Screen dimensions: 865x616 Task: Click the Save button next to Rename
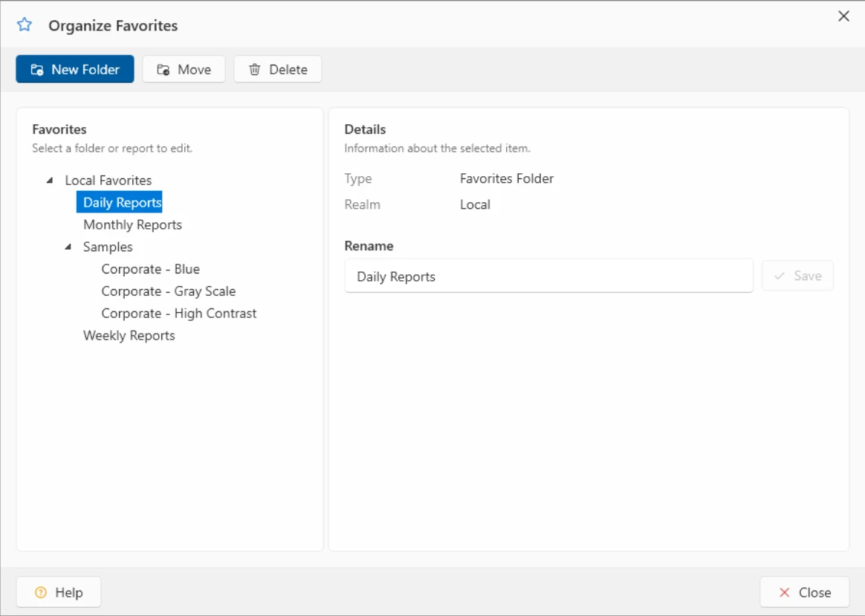tap(797, 276)
